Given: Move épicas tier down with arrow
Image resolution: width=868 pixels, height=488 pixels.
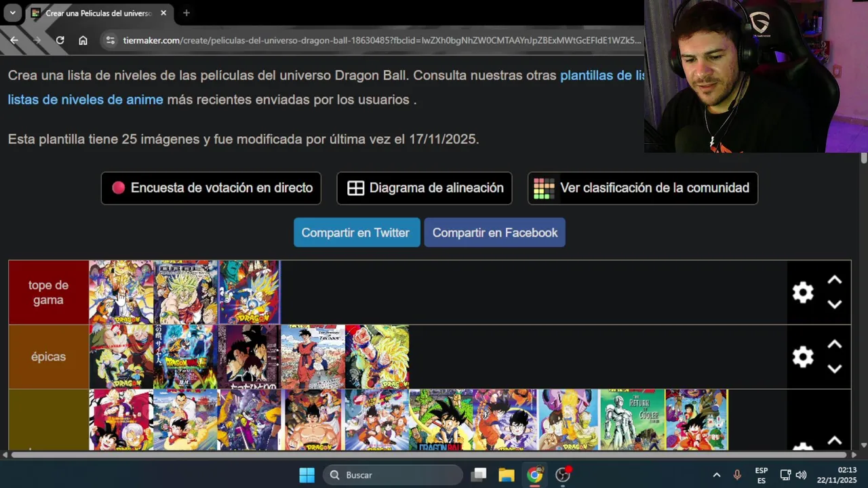Looking at the screenshot, I should [x=835, y=369].
